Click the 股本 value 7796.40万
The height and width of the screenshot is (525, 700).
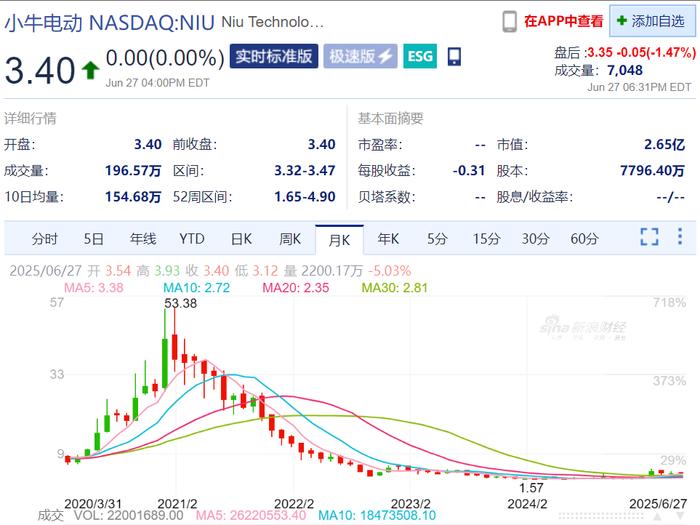652,171
